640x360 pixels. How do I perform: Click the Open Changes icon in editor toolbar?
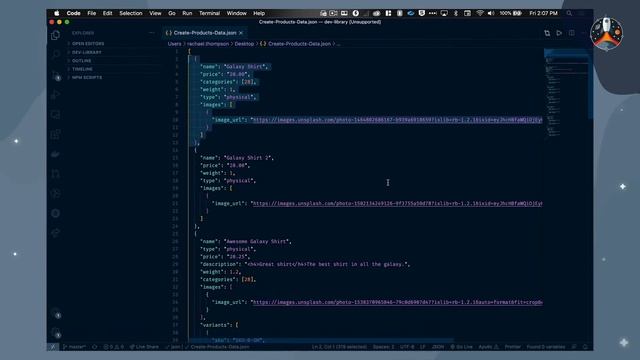point(547,33)
